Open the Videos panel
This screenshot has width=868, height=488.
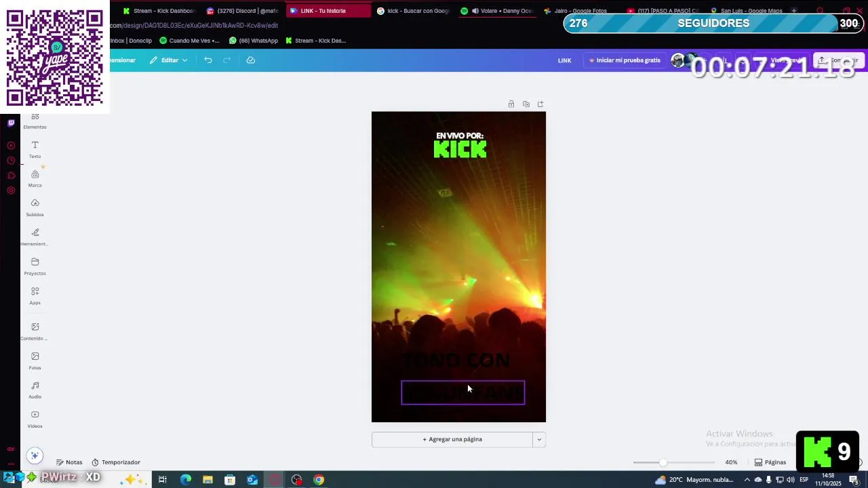[x=35, y=419]
